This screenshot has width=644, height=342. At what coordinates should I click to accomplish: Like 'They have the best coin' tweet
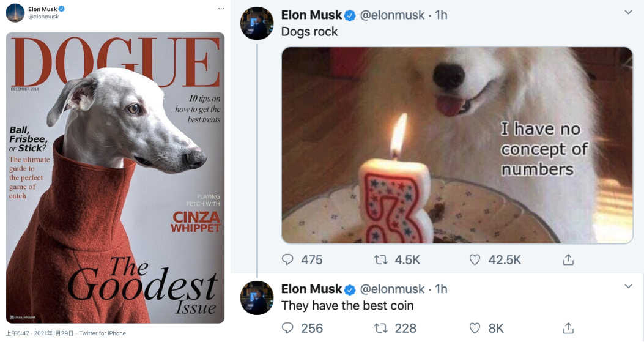(x=475, y=327)
